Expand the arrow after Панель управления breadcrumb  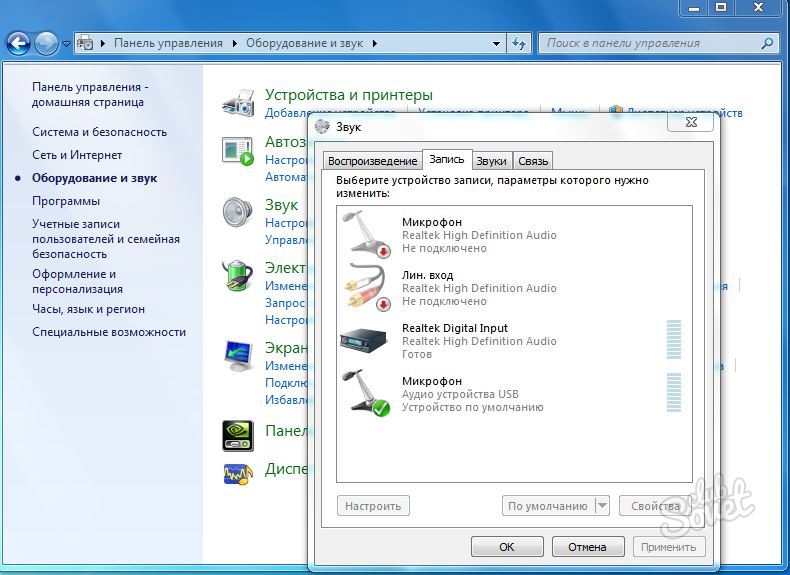point(235,44)
